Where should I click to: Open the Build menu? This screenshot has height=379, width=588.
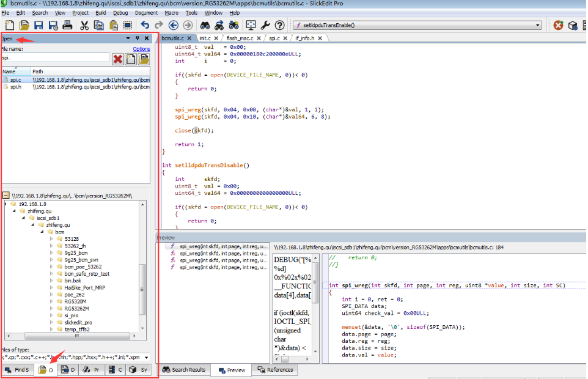(x=101, y=12)
